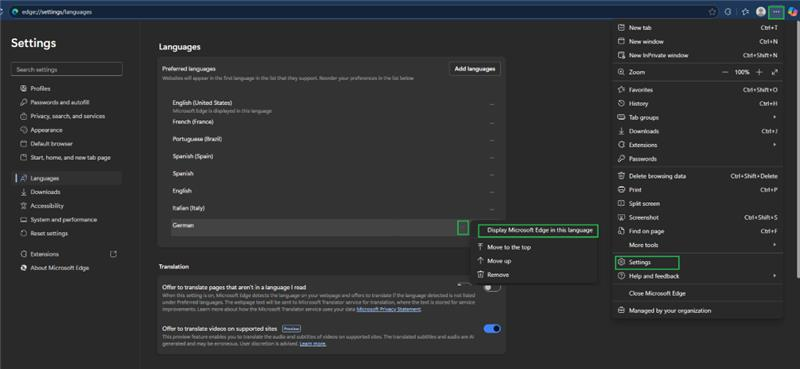Select Delete browsing data
This screenshot has width=800, height=369.
[x=698, y=176]
